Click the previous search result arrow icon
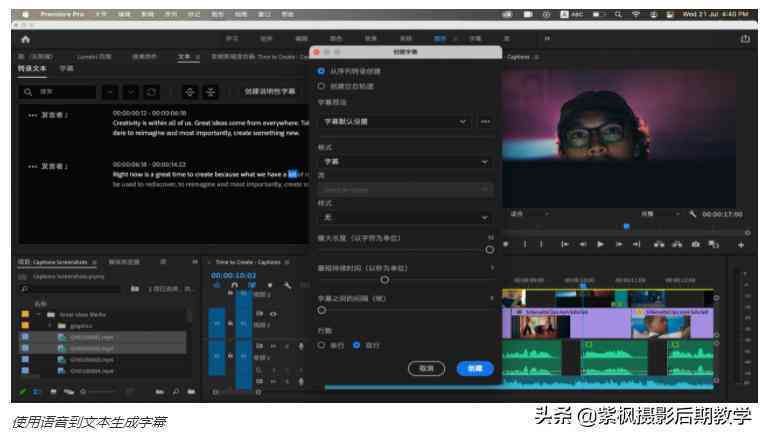 coord(110,92)
